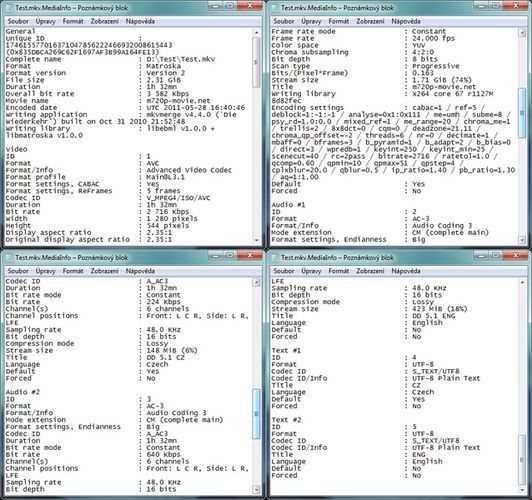Screen dimensions: 532x500
Task: Click scroll-up arrow in top-left window
Action: tap(256, 32)
